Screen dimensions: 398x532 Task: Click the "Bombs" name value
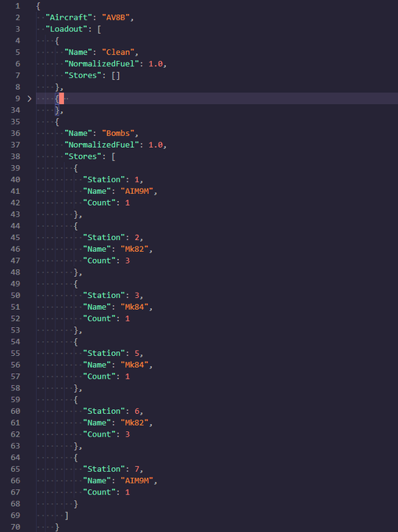118,133
